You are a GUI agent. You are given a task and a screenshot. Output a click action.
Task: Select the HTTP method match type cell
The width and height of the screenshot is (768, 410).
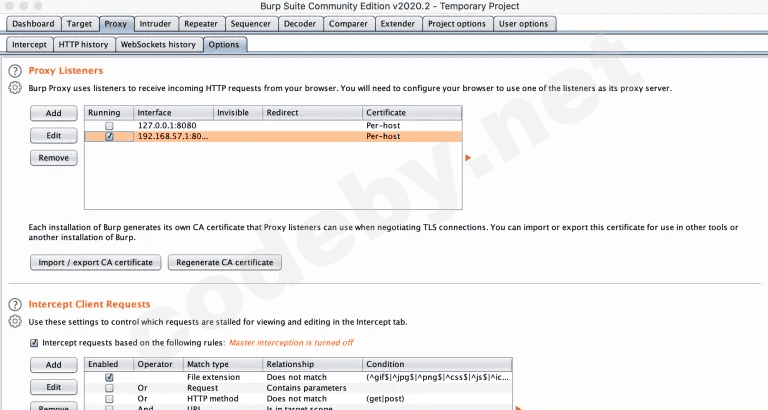click(x=223, y=399)
